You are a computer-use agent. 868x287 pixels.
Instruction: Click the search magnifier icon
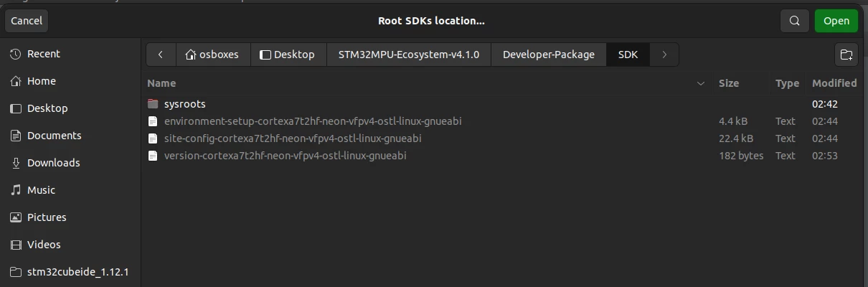click(794, 21)
